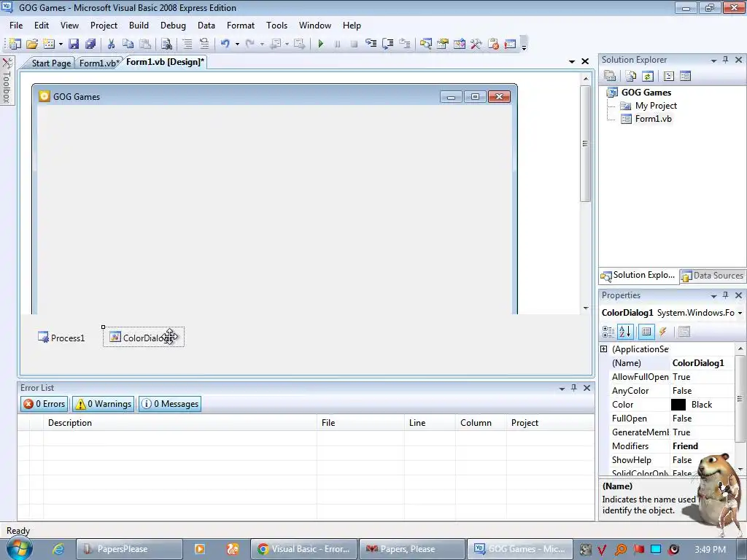Switch Properties to Alphabetical sort

625,332
